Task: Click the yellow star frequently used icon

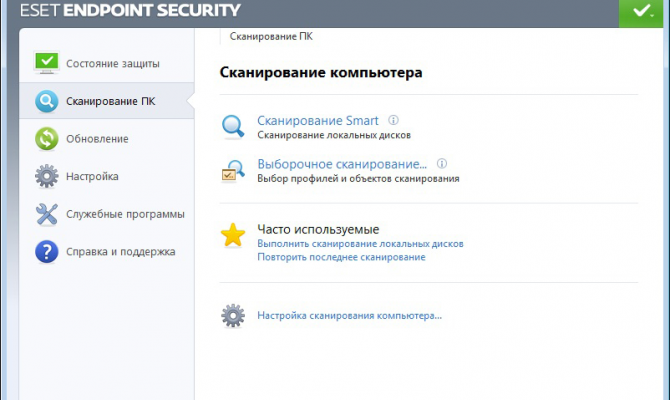Action: tap(233, 235)
